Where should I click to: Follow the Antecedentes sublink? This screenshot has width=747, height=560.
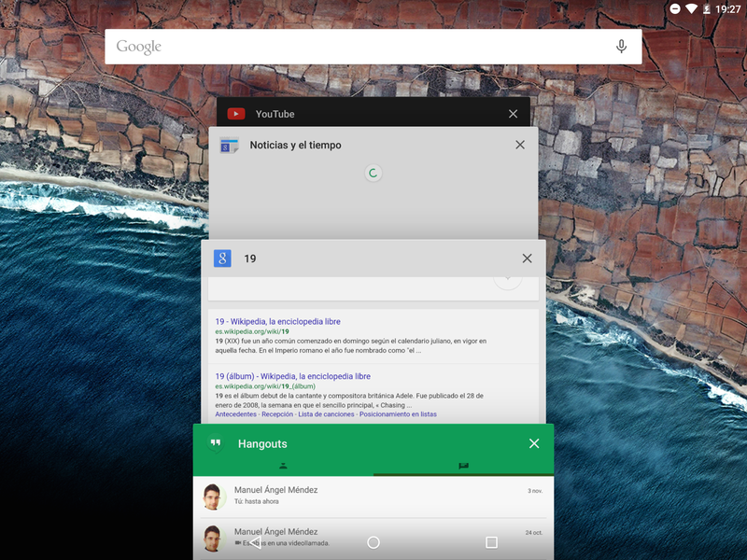235,414
